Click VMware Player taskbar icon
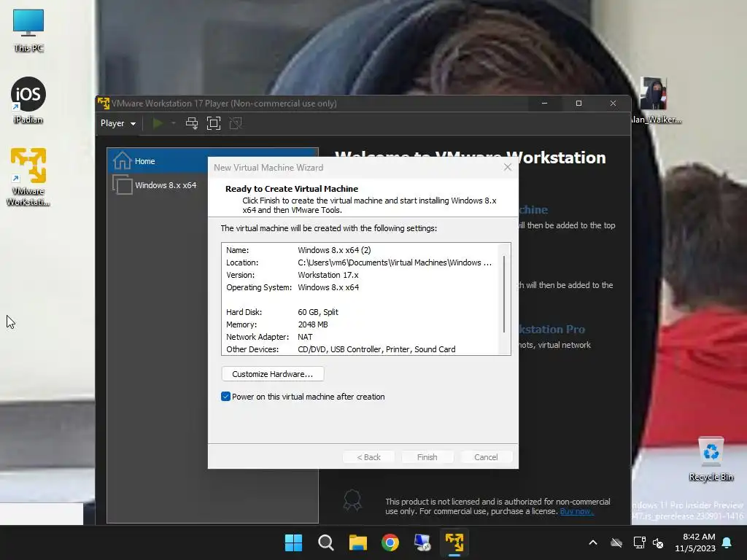Viewport: 747px width, 560px height. (454, 542)
